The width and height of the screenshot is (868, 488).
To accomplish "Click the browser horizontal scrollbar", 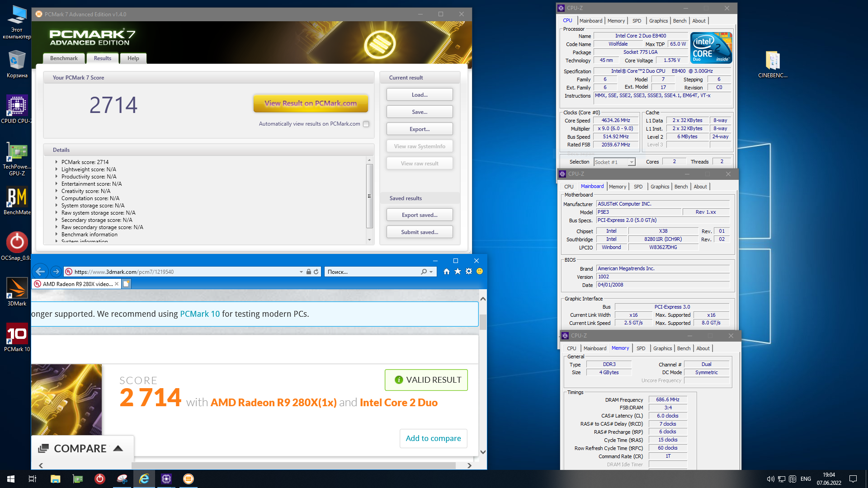I will (294, 465).
